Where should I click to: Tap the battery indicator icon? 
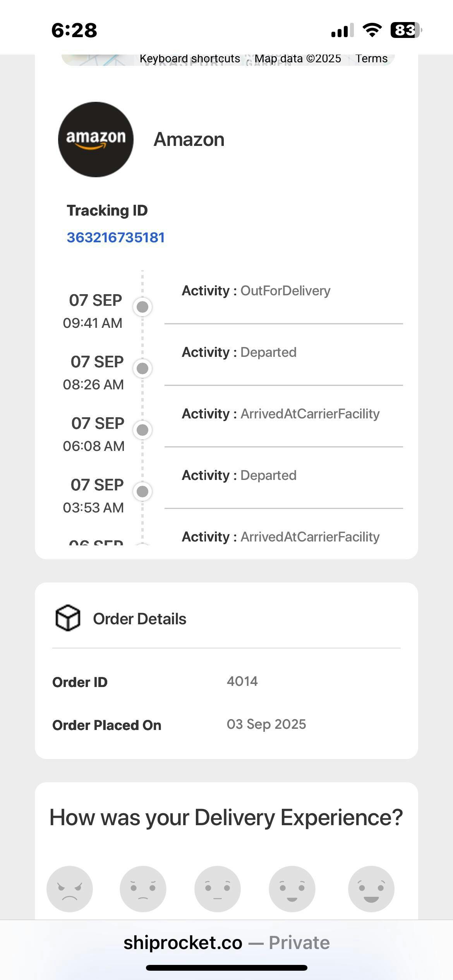pos(405,30)
